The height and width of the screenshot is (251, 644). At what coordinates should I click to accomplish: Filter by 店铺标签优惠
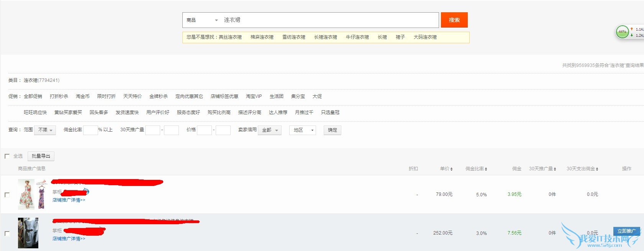point(224,96)
